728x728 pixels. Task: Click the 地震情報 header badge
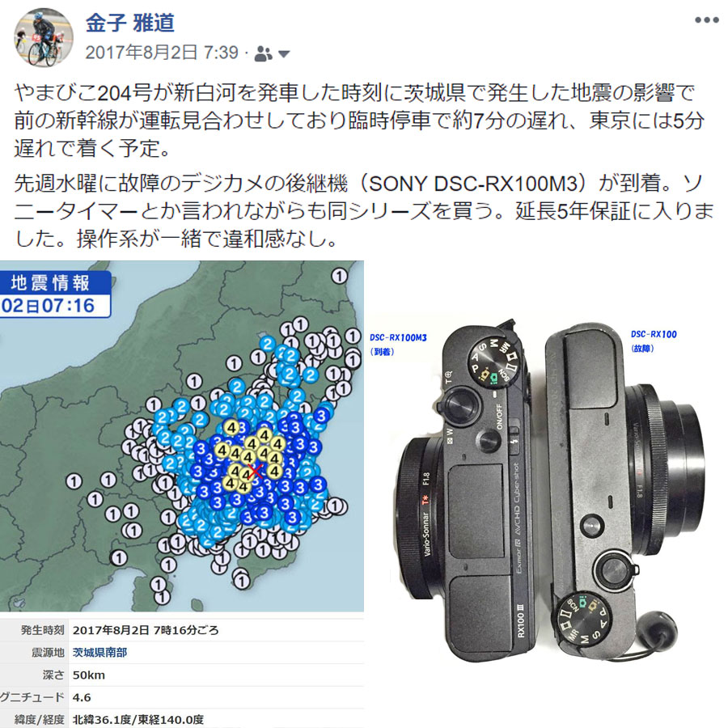coord(50,282)
